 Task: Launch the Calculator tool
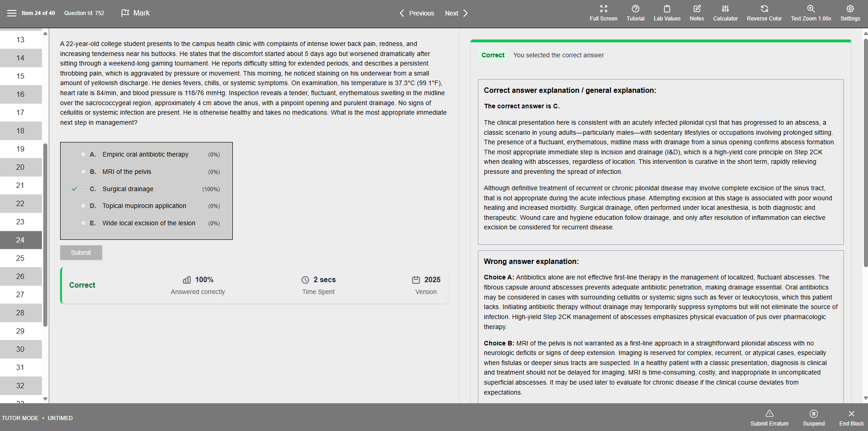pyautogui.click(x=725, y=13)
